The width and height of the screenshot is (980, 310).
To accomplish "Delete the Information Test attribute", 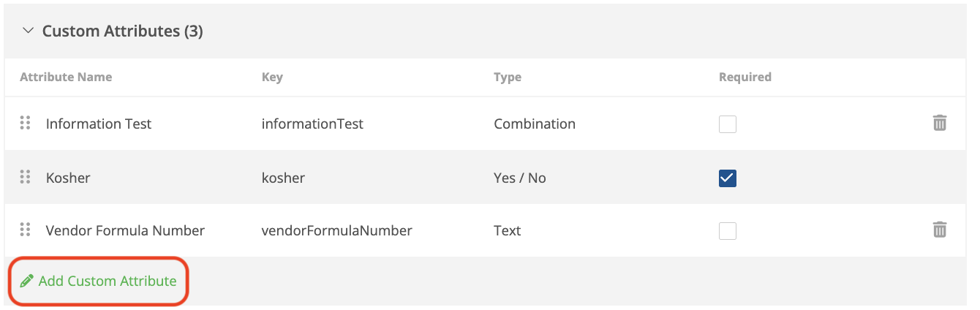I will click(x=939, y=124).
